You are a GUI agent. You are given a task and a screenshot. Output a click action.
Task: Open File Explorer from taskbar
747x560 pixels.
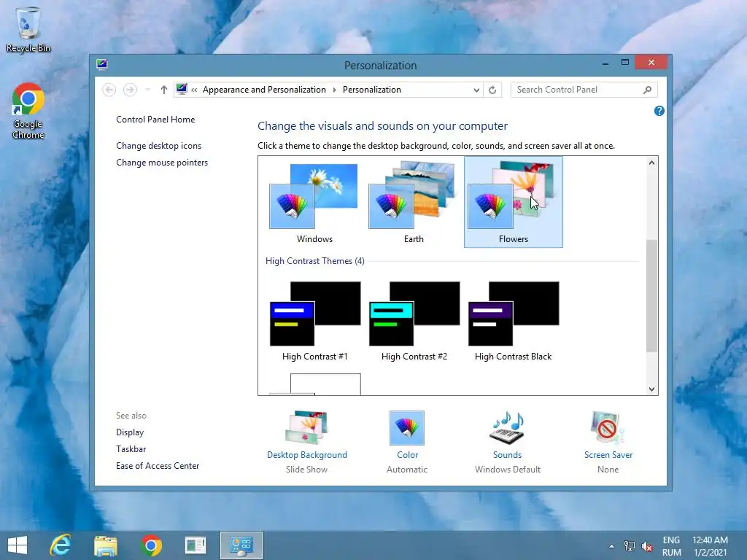pos(106,545)
